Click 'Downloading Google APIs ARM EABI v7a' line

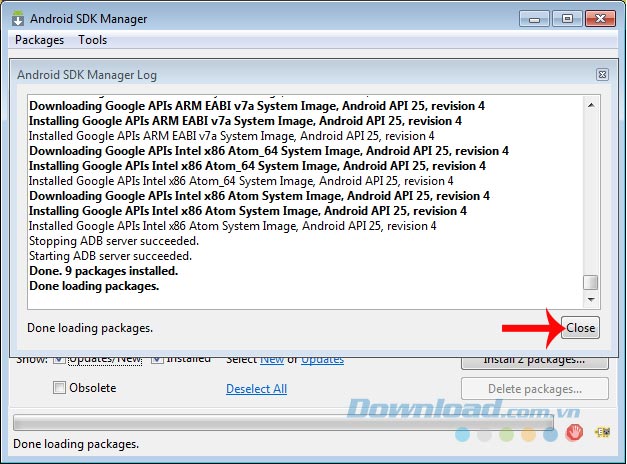257,106
